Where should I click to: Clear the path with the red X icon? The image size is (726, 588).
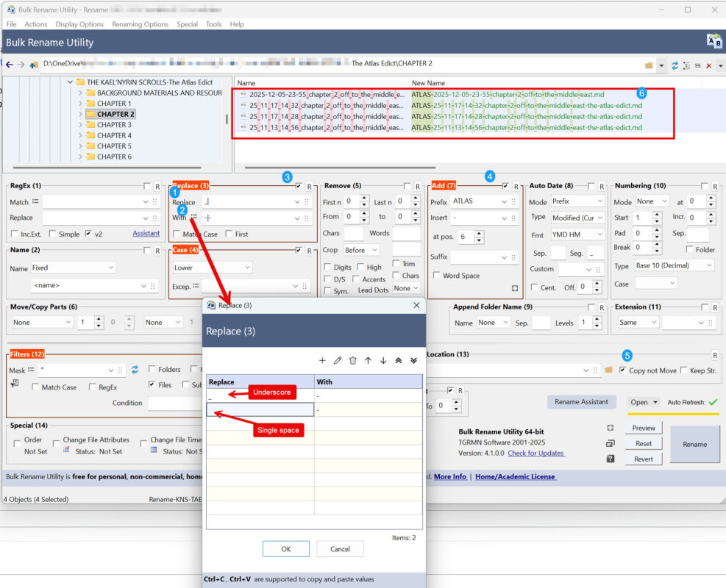708,65
